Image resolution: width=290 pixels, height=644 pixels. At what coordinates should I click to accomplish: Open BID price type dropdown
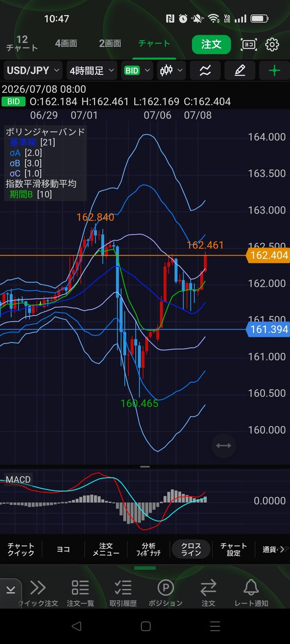[x=137, y=70]
